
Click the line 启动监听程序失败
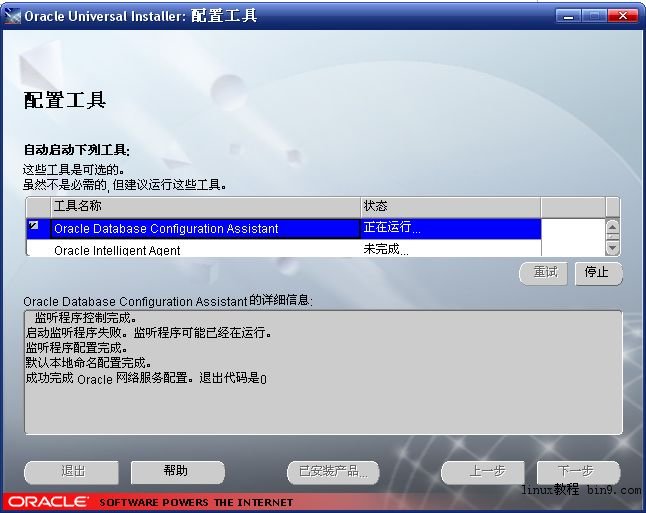click(x=149, y=333)
